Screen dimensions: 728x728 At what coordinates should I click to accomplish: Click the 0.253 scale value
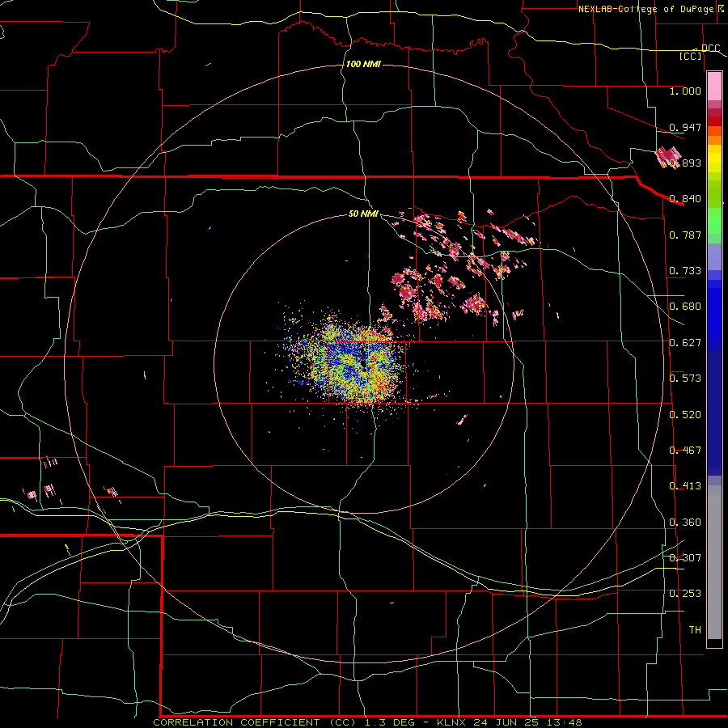pyautogui.click(x=685, y=594)
